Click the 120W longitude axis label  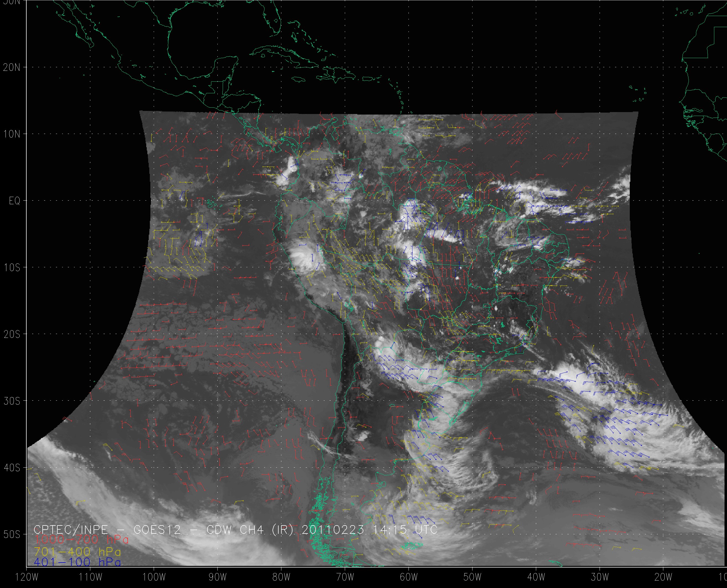point(27,577)
